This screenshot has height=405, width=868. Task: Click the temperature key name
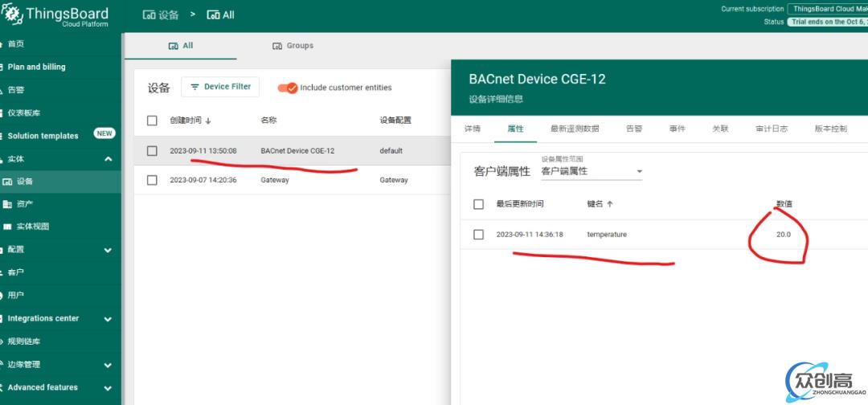point(607,235)
